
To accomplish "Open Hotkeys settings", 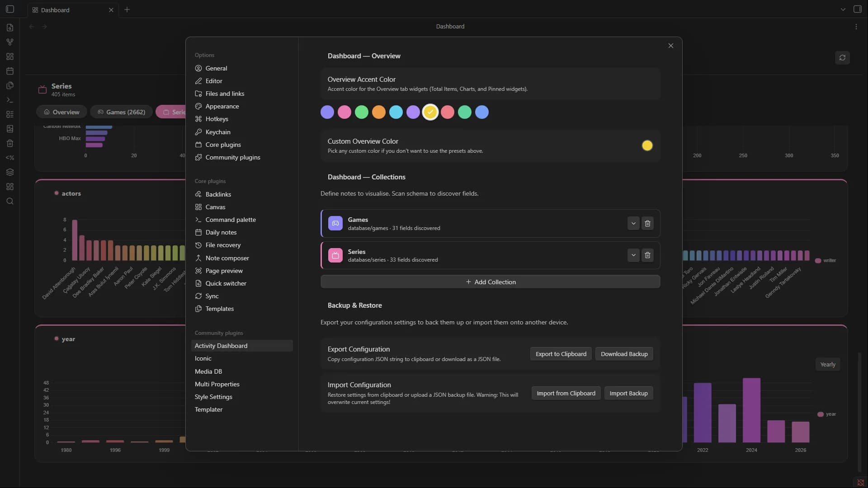I will tap(242, 119).
